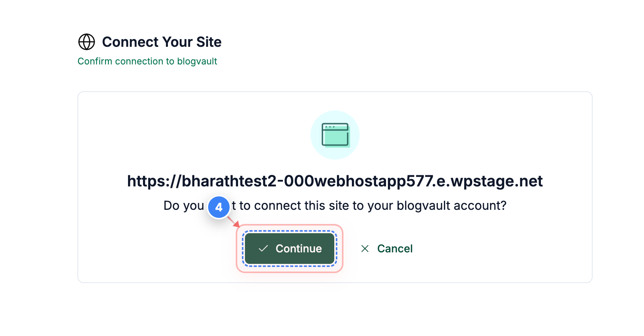Screen dimensions: 644x336
Task: Click the "Connect Your Site" heading
Action: [161, 41]
